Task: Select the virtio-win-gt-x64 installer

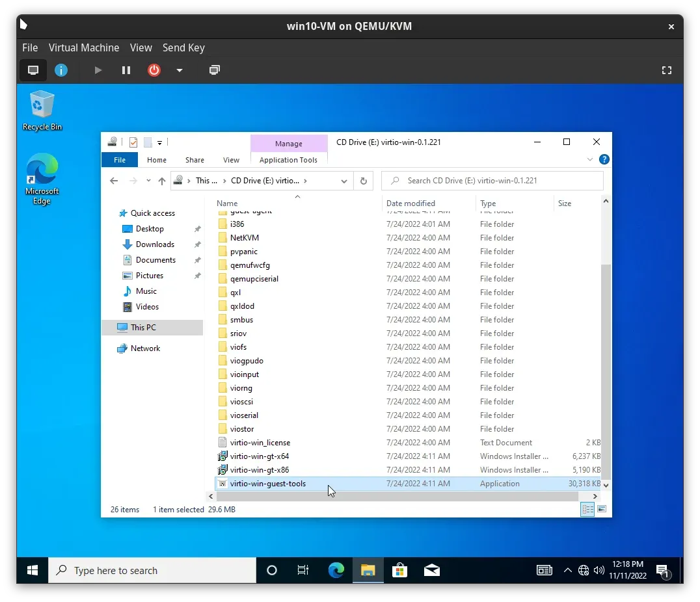Action: (x=408, y=456)
